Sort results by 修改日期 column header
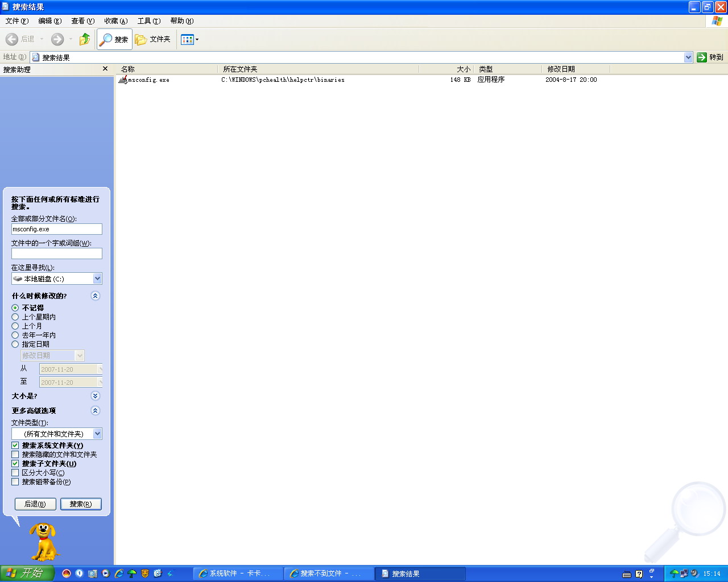The width and height of the screenshot is (728, 582). pos(576,69)
